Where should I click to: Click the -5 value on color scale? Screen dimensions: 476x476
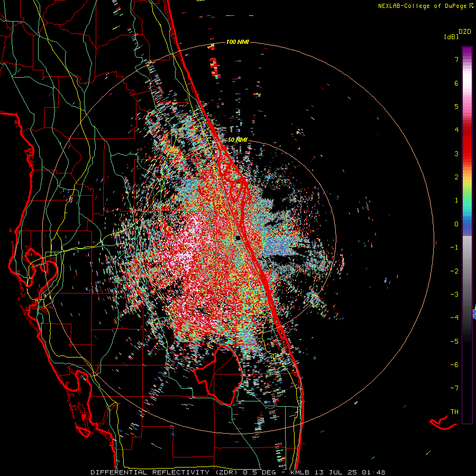pos(454,342)
